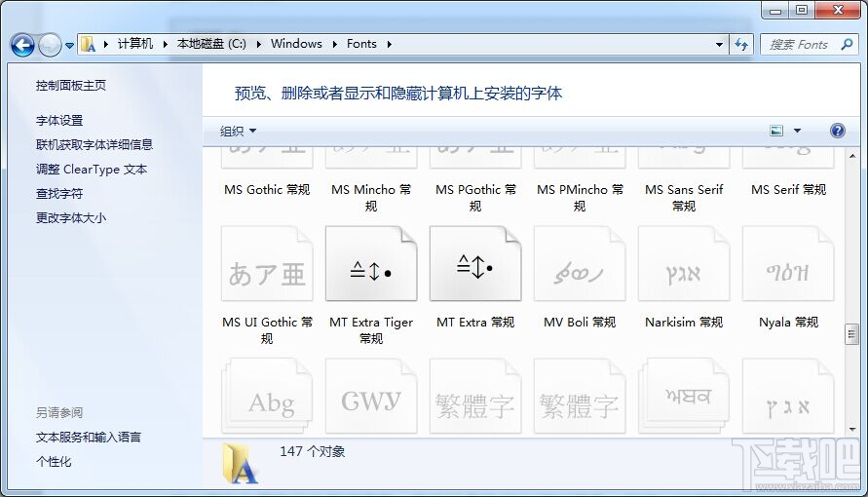Select the first 繁體字 font thumbnail
868x497 pixels.
pos(475,397)
